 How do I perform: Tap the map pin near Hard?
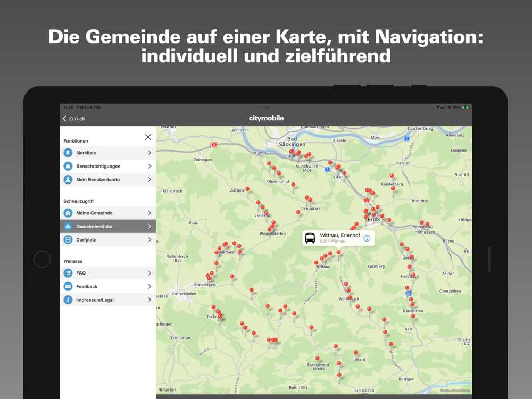355,353
